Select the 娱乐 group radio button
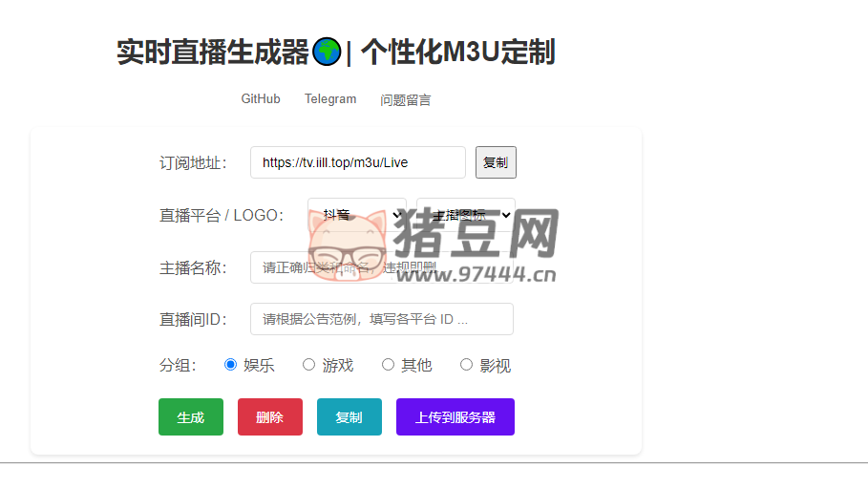868x489 pixels. (x=230, y=365)
